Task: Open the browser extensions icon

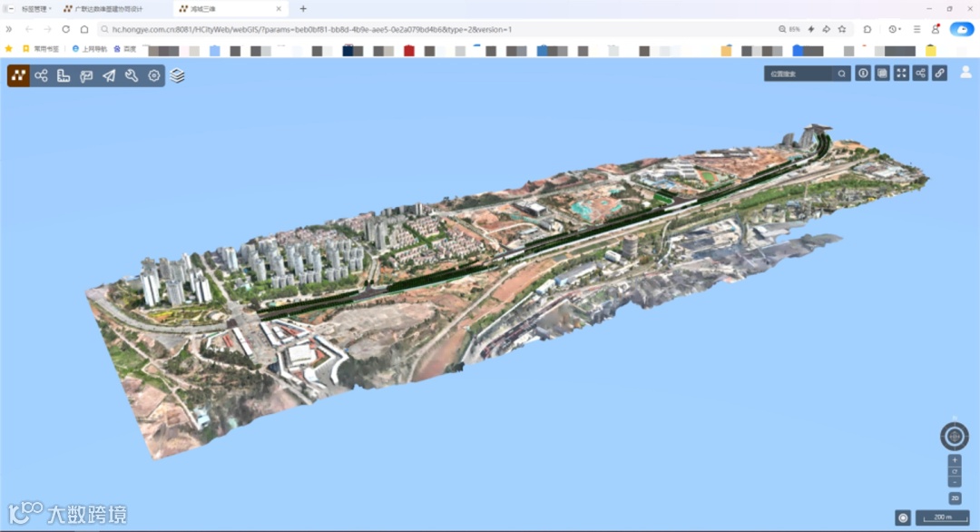Action: 867,29
